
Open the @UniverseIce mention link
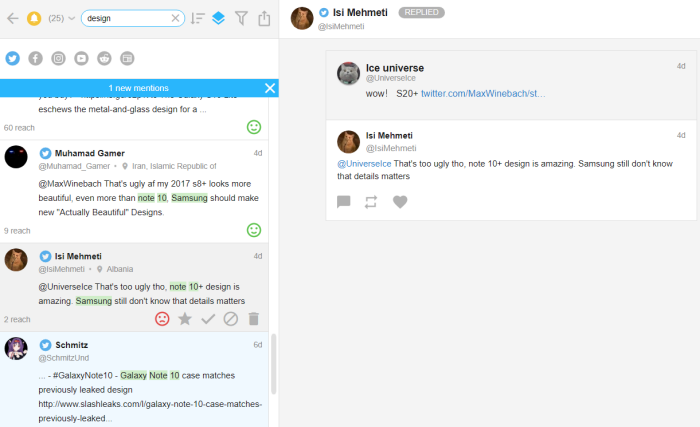tap(364, 164)
